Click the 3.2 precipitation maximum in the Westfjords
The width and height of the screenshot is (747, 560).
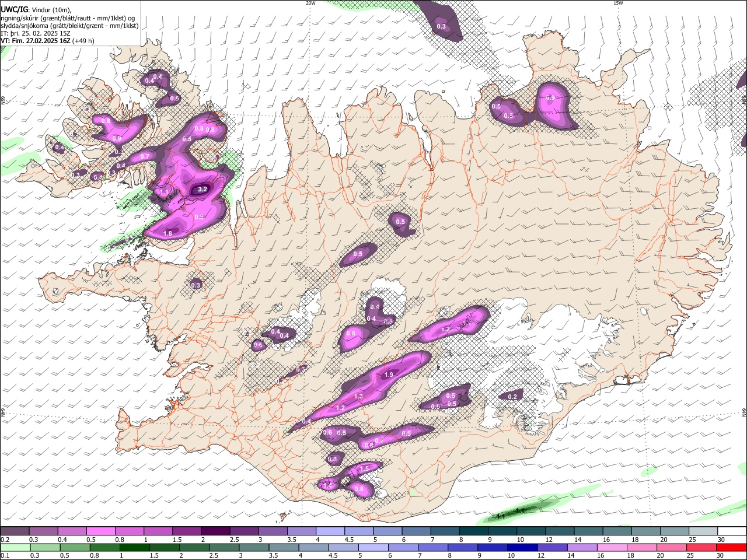(x=203, y=190)
